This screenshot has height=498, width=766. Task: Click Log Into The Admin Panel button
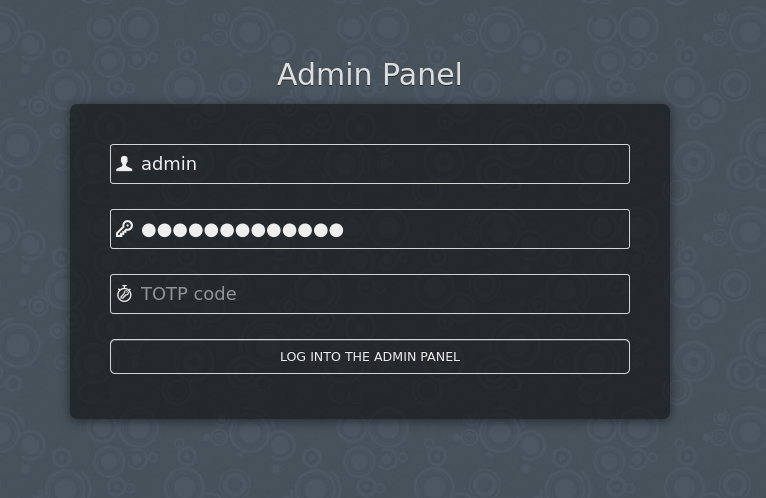[x=370, y=356]
